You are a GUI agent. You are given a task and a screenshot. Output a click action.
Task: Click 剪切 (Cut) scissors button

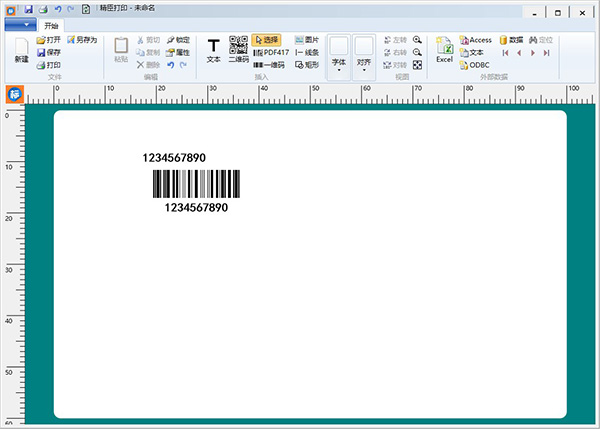click(148, 40)
